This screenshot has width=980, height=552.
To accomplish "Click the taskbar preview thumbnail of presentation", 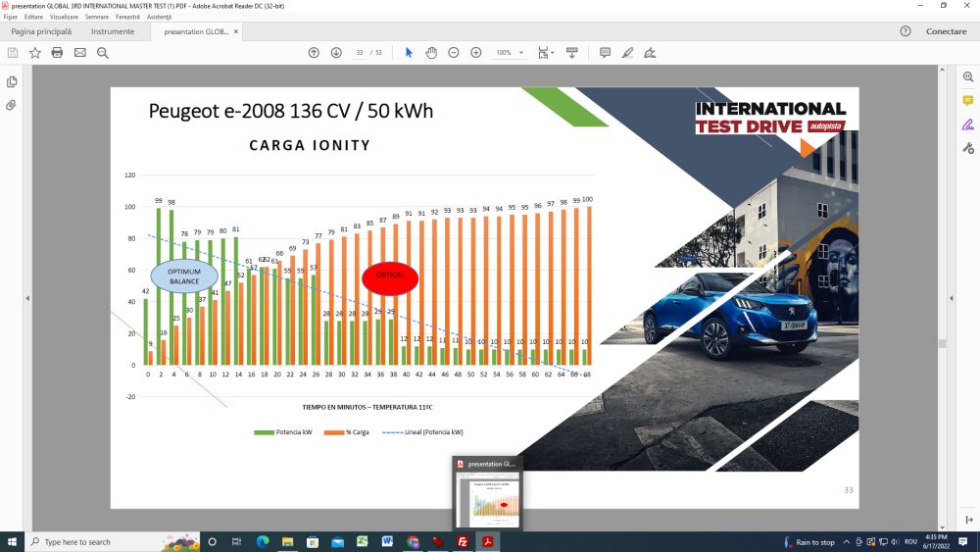I will [487, 498].
